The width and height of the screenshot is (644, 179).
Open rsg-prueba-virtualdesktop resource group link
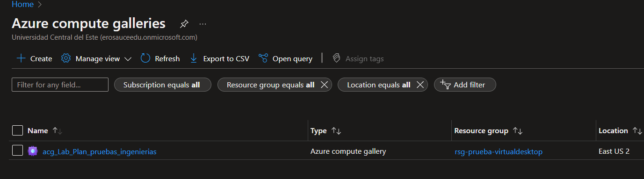click(x=499, y=151)
